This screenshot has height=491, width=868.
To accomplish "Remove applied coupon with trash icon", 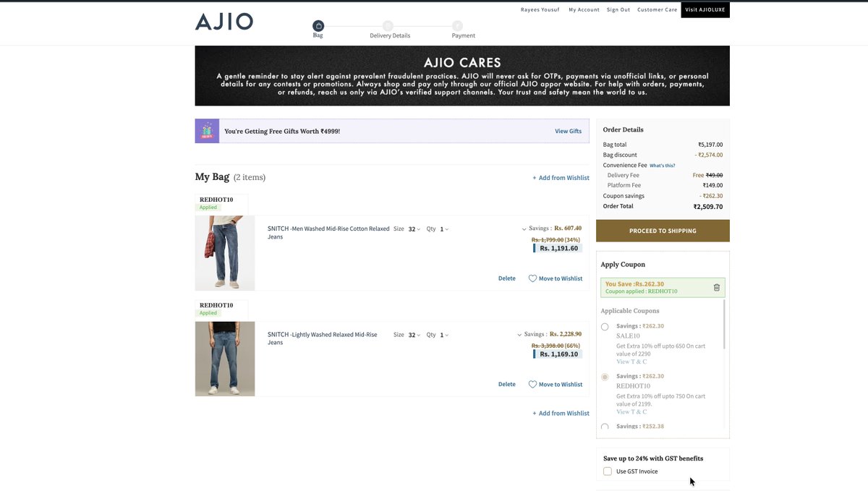I will 717,287.
